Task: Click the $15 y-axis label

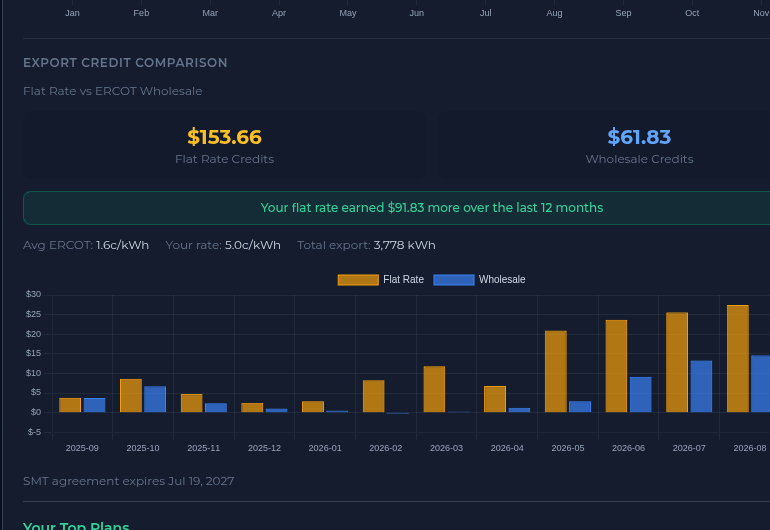Action: click(33, 353)
